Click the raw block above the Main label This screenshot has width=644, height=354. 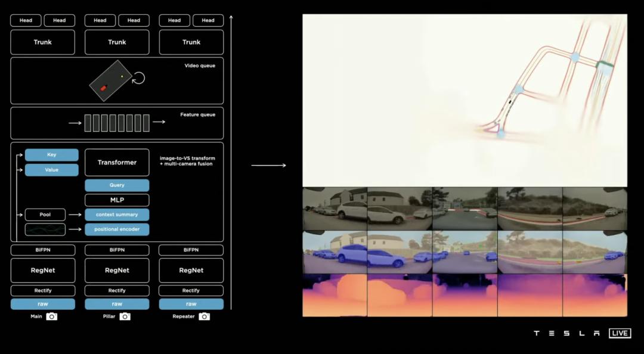(x=43, y=304)
